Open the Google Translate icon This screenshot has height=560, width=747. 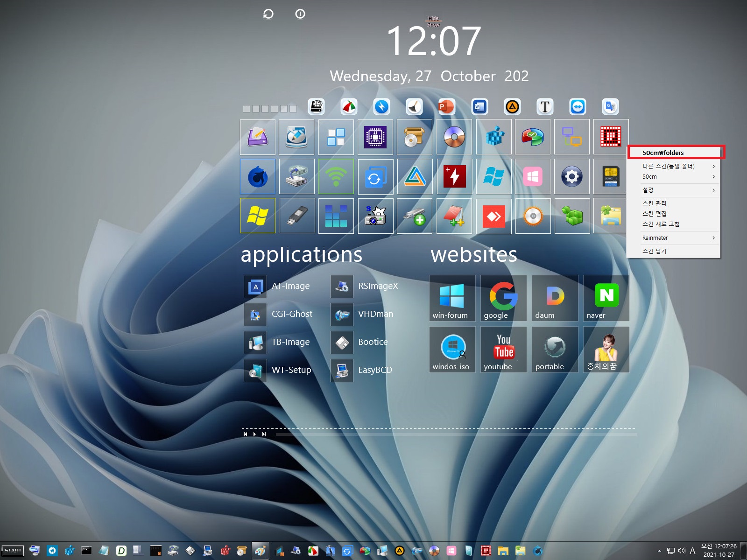610,107
